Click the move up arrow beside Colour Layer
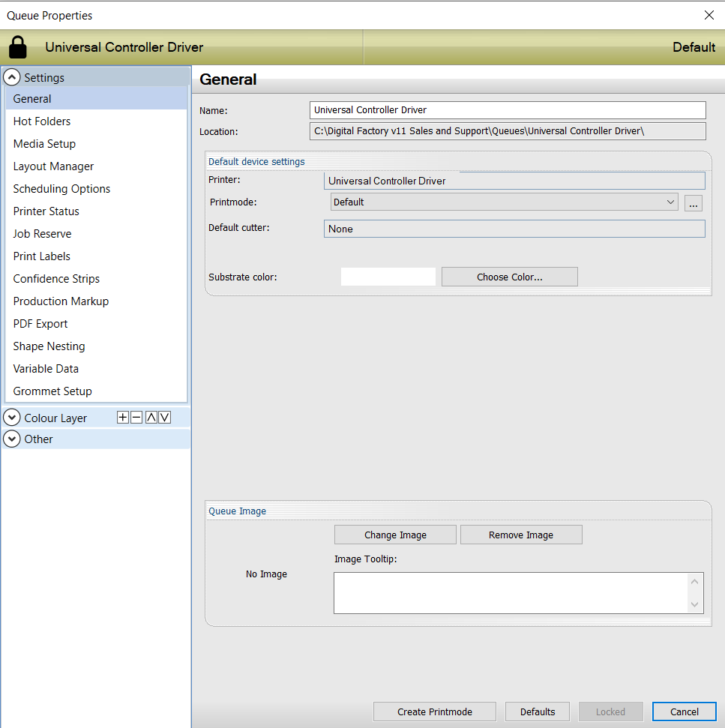This screenshot has height=728, width=725. tap(151, 418)
